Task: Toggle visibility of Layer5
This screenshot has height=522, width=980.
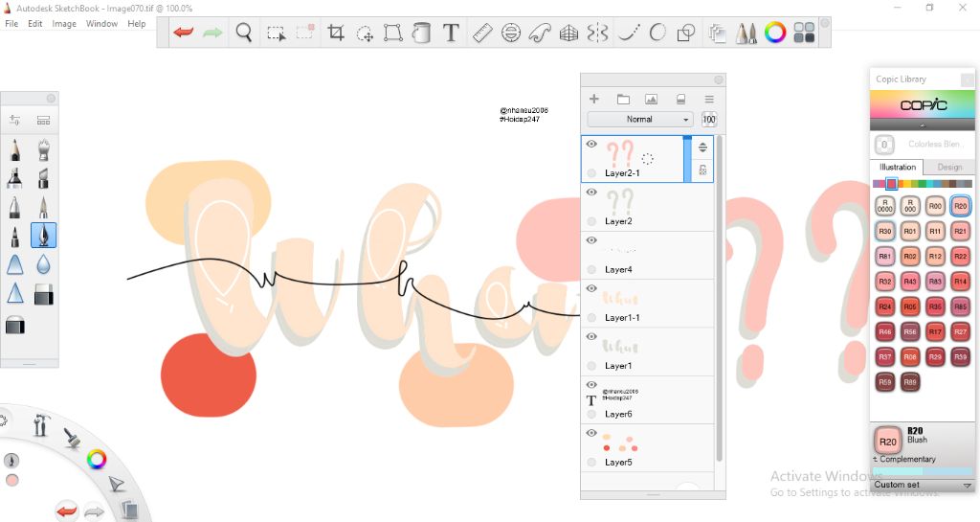Action: tap(591, 433)
